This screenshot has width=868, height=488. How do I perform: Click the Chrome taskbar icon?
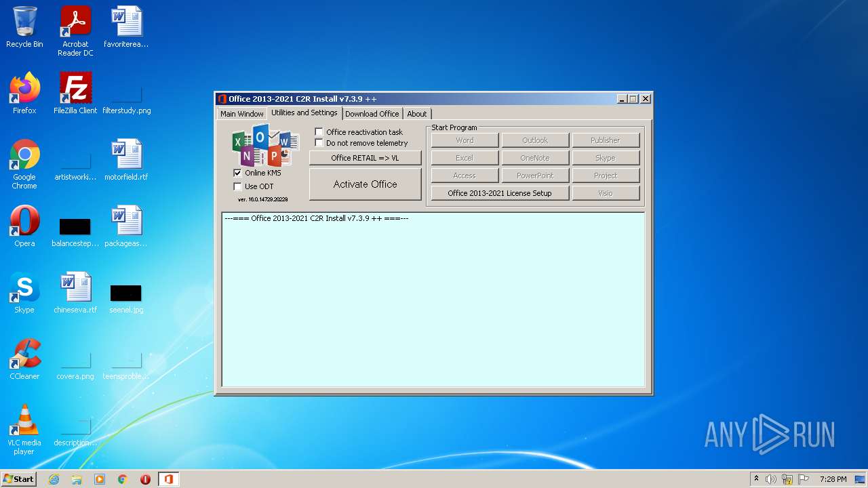[x=123, y=479]
